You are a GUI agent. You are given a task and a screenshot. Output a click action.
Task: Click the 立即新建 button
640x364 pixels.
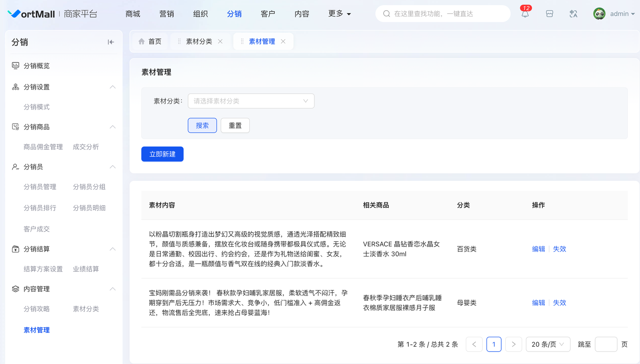point(162,154)
